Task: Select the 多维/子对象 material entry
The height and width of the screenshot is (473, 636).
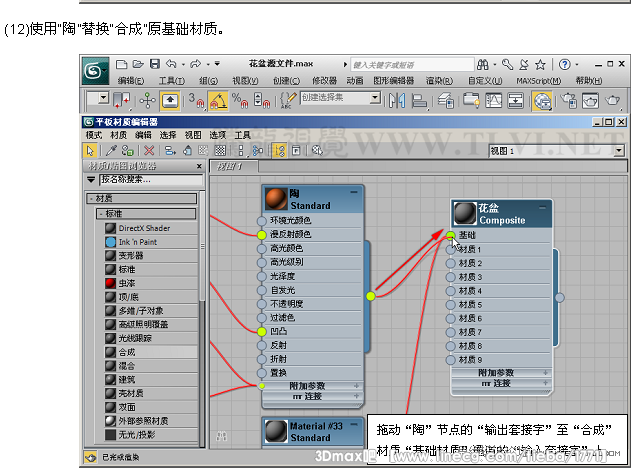Action: (151, 311)
